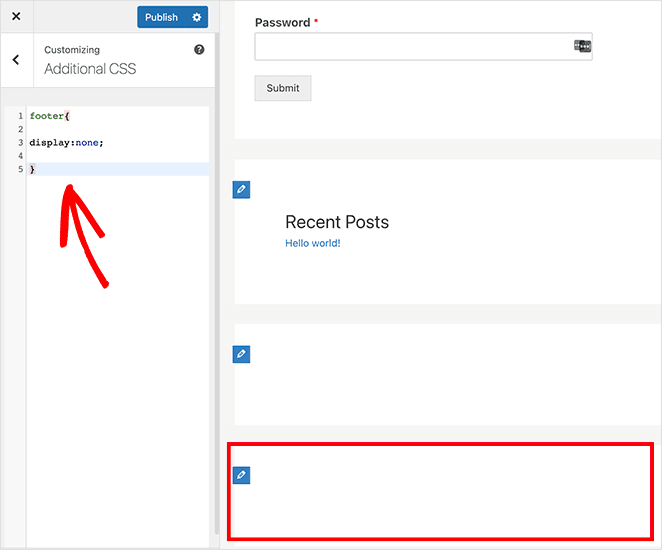Screen dimensions: 662x550
Task: Click the Recent Posts heading
Action: click(x=337, y=222)
